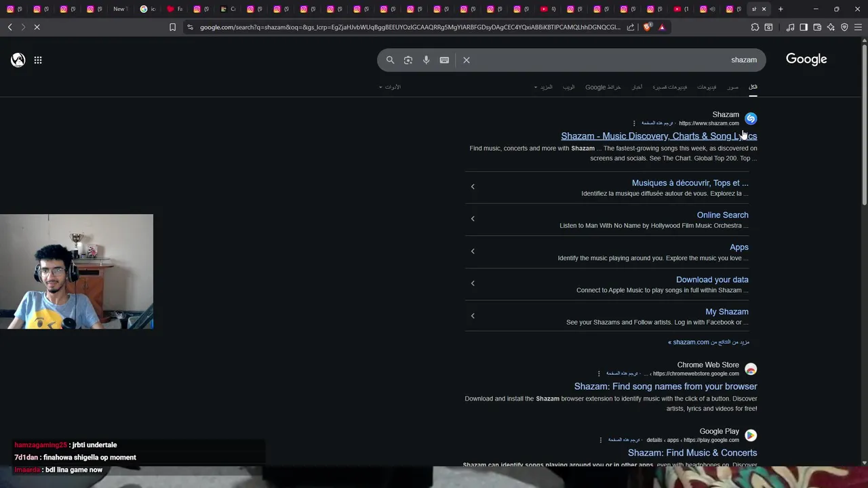Open the Apps sitelink
Screen dimensions: 868x488
[739, 247]
